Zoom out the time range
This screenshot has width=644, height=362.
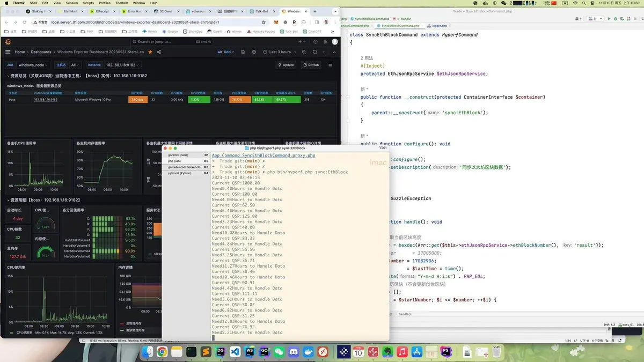tap(304, 52)
